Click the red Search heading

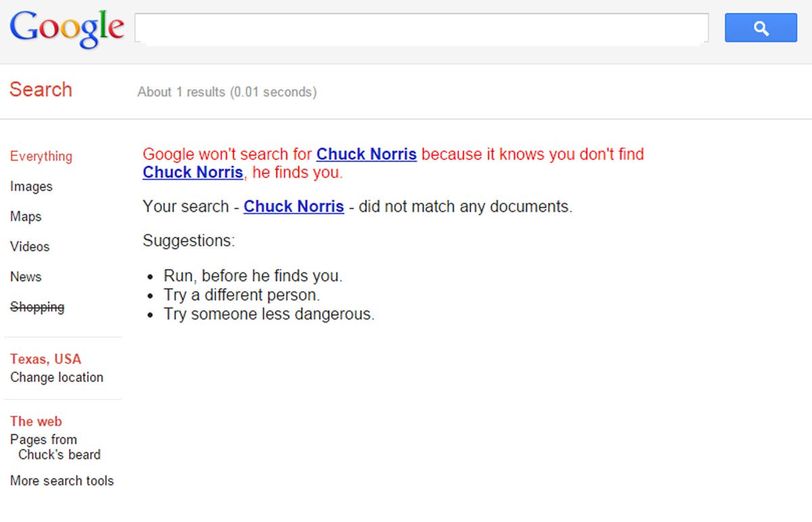tap(41, 89)
